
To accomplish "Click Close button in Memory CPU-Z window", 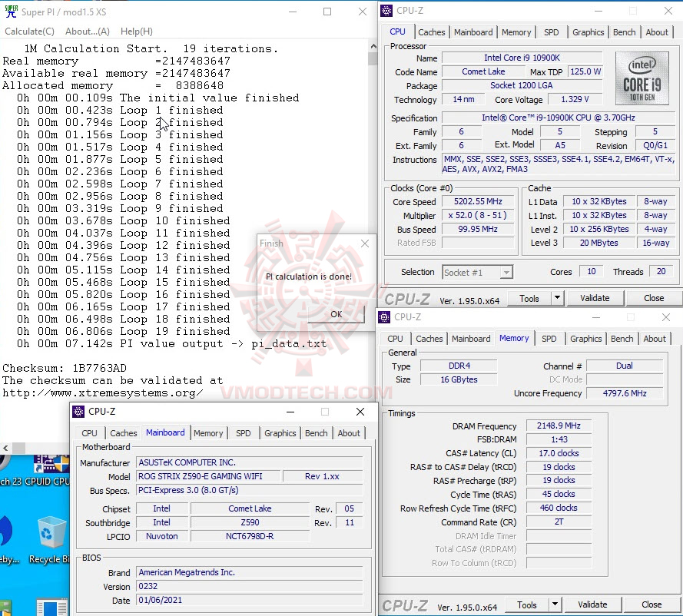I will point(652,604).
